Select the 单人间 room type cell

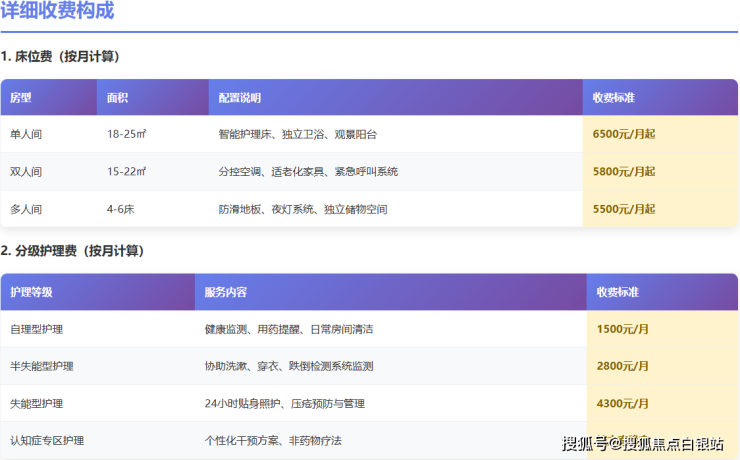point(26,134)
